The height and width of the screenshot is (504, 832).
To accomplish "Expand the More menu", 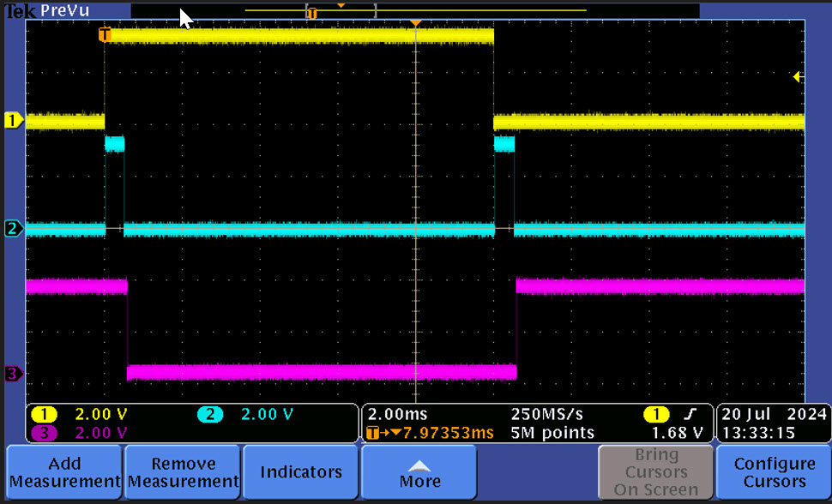I will click(418, 472).
